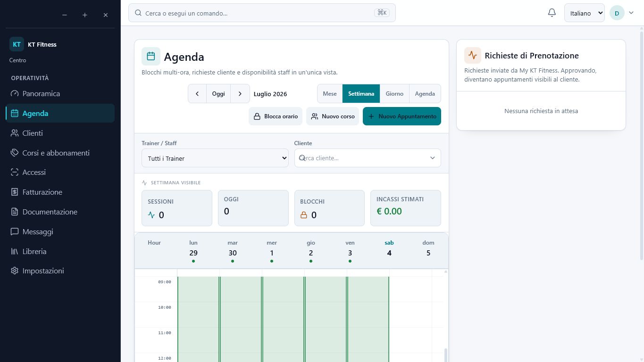Click the 09:00 time label

coord(165,282)
